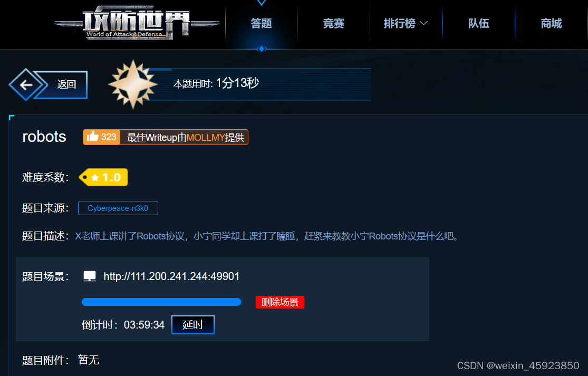Open the 竞赛 tab
Image resolution: width=588 pixels, height=376 pixels.
coord(334,24)
